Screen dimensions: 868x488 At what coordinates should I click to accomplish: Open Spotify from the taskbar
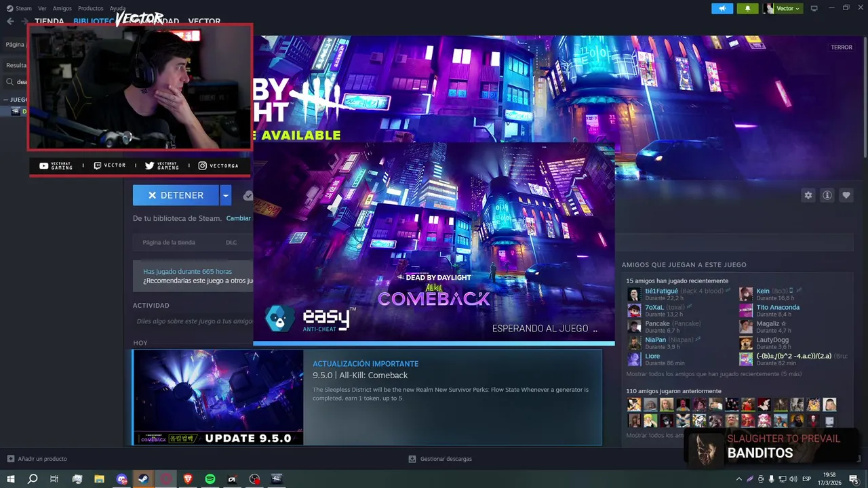(x=210, y=479)
